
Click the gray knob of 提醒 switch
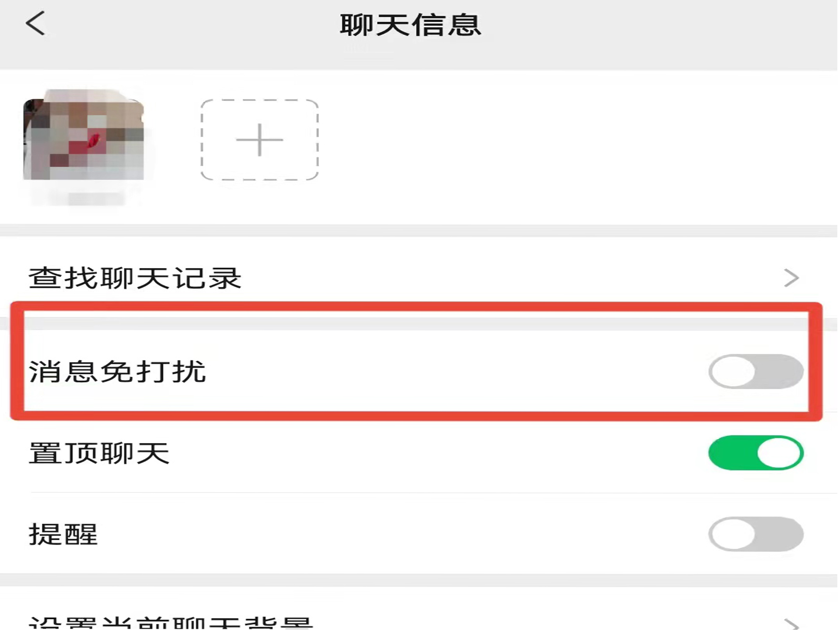click(x=733, y=534)
